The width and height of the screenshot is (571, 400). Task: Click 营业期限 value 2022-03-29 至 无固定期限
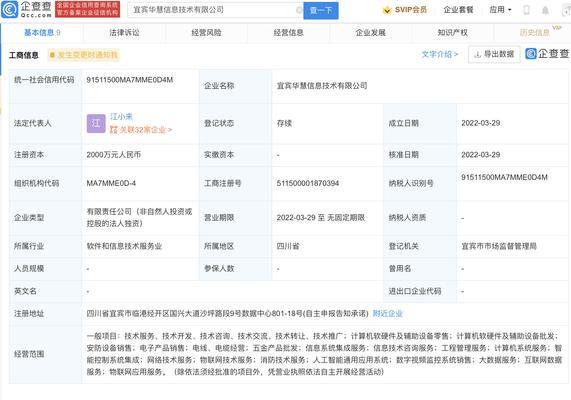320,217
